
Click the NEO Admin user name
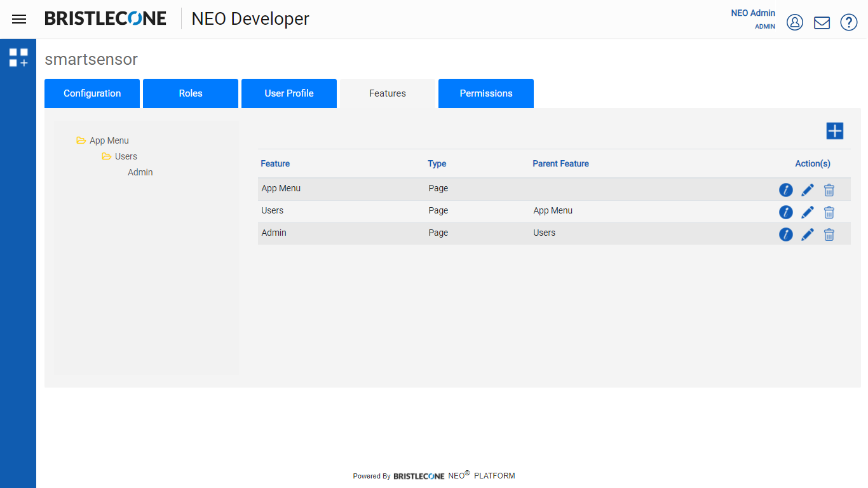pyautogui.click(x=753, y=13)
